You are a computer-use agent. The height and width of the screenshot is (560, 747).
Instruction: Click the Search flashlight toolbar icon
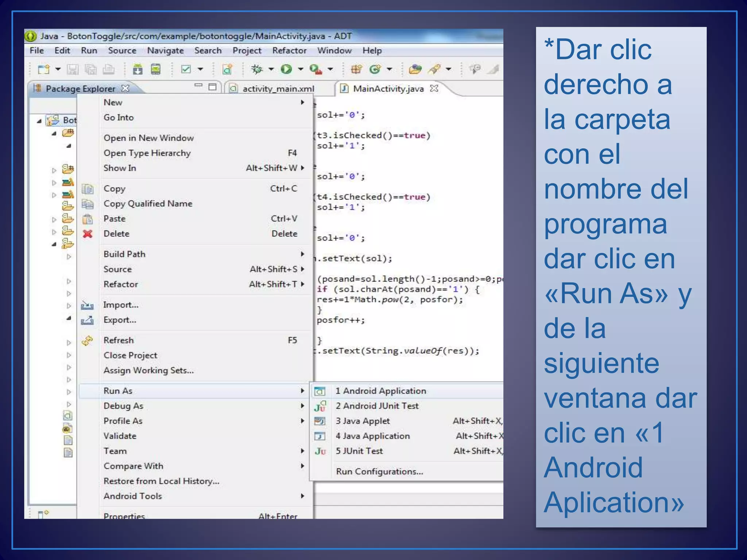click(x=434, y=69)
